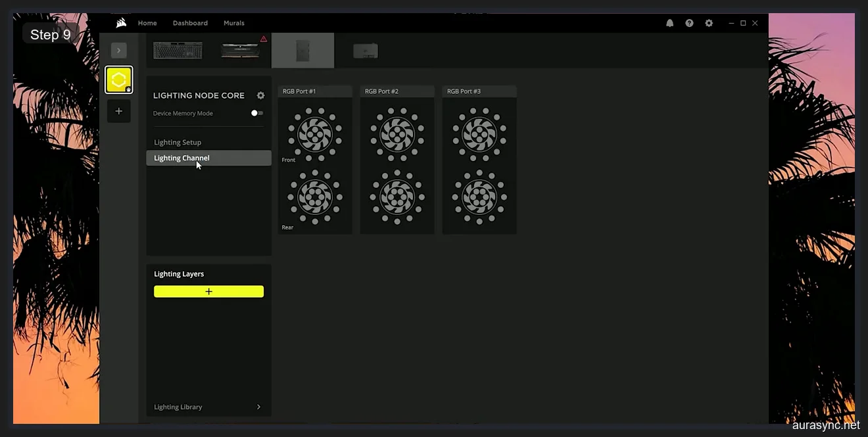Select the Rear fan on RGB Port #1
This screenshot has height=437, width=868.
[314, 197]
